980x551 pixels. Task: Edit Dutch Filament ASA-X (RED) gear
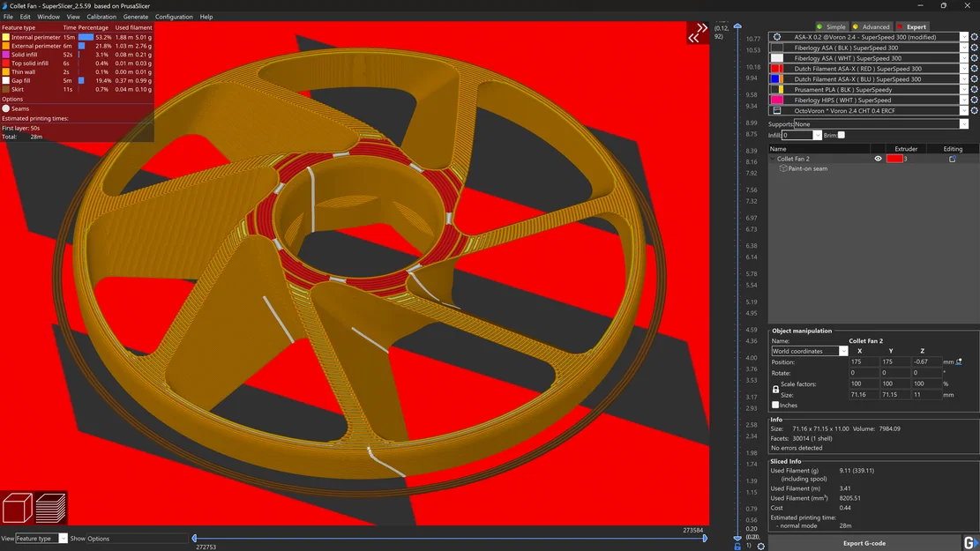[x=974, y=69]
